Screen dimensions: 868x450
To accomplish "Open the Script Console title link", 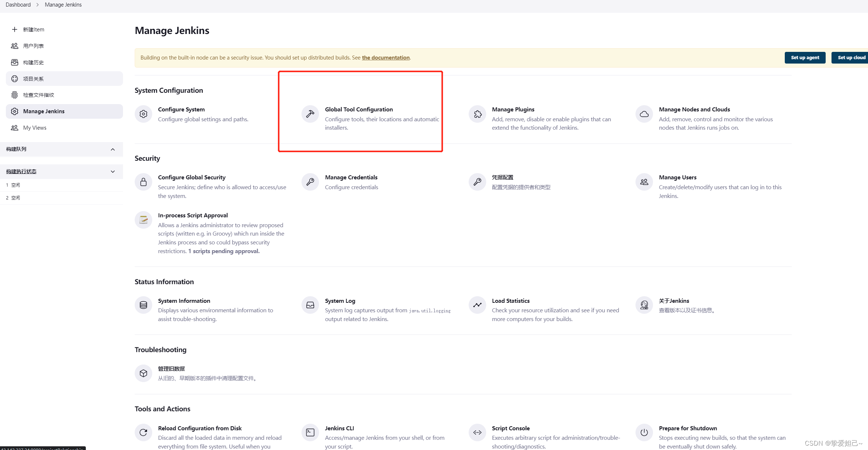I will coord(511,428).
